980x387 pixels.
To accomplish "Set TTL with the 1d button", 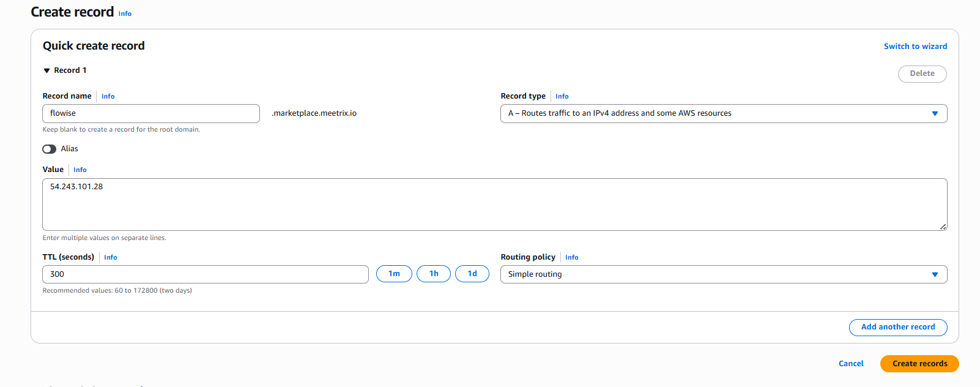I will click(x=472, y=274).
